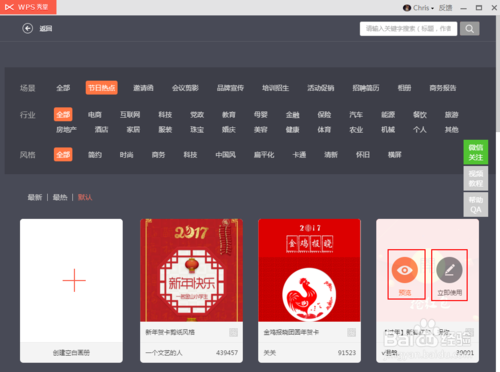This screenshot has width=500, height=372.
Task: Filter industry by 旅游
Action: pyautogui.click(x=452, y=115)
